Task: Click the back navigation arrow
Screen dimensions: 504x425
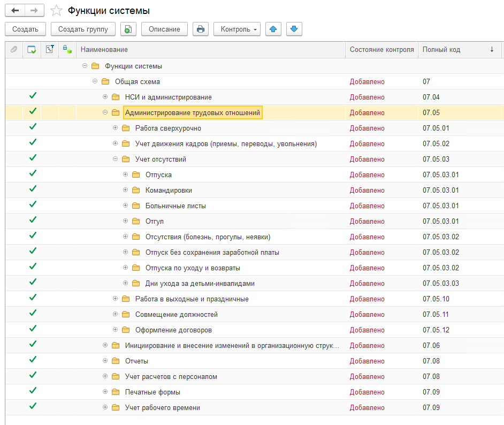Action: click(x=15, y=10)
